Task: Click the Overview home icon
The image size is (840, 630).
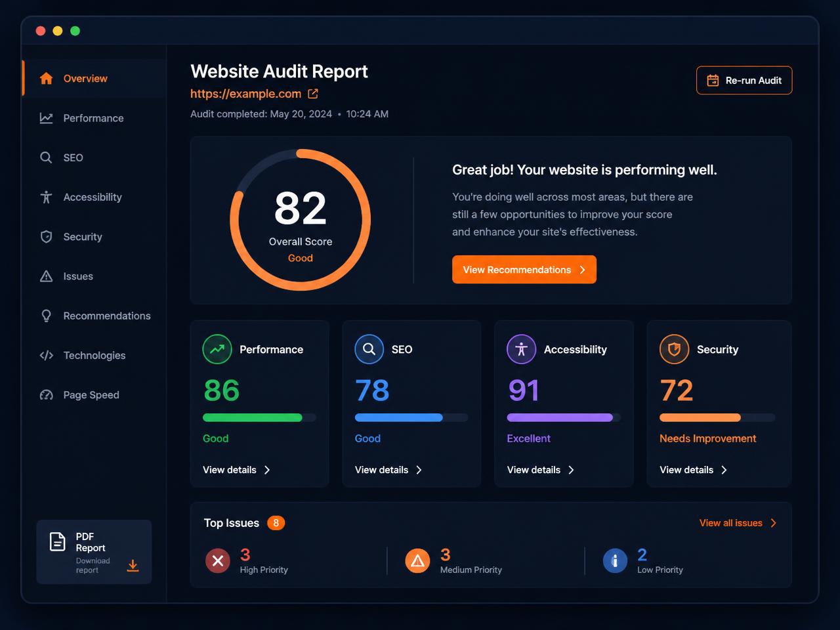Action: pyautogui.click(x=46, y=79)
